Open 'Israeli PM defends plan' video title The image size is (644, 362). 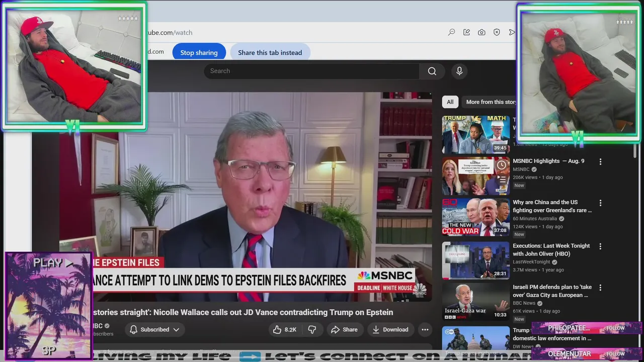coord(552,291)
